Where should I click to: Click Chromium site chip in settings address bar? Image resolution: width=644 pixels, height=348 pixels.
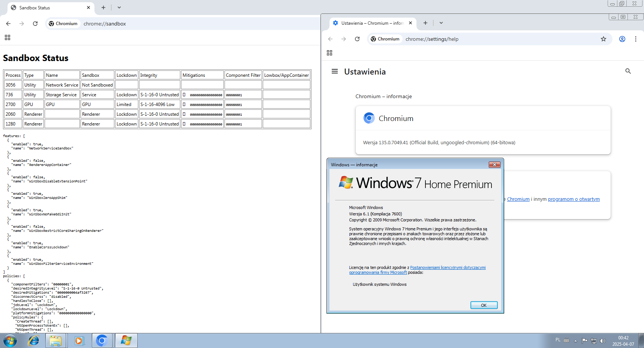(385, 39)
